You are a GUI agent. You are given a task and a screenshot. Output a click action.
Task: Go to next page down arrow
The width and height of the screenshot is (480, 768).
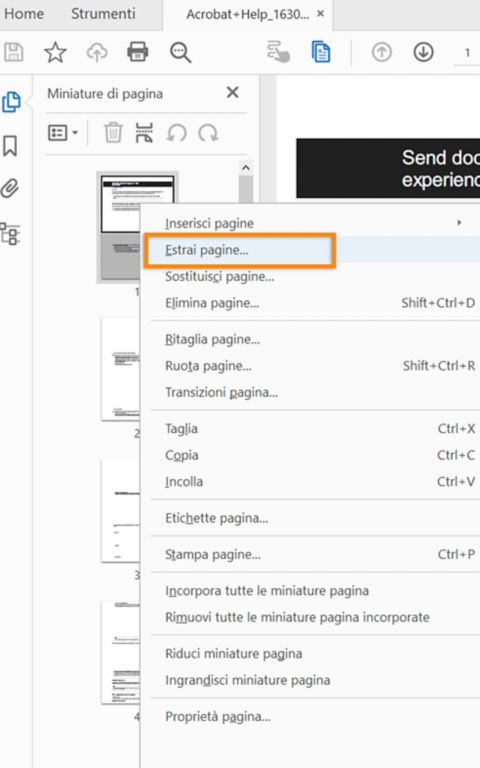[x=423, y=52]
